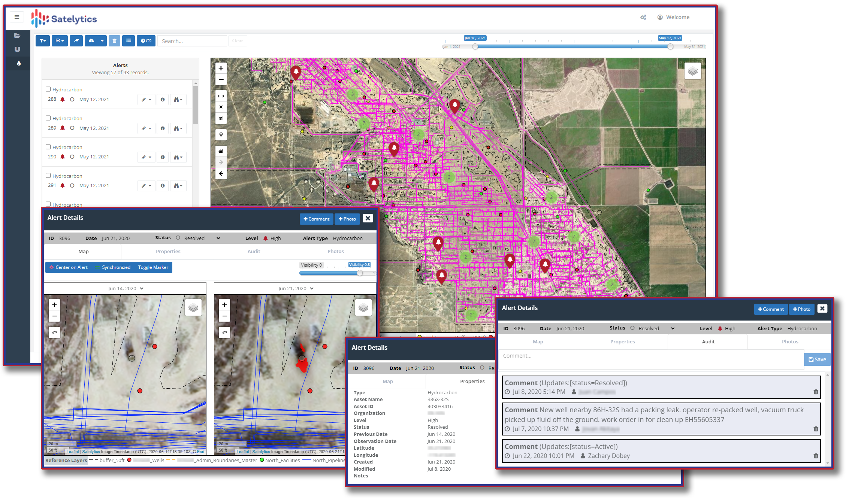Open the hamburger menu next to the logo
This screenshot has height=504, width=849.
[x=17, y=17]
